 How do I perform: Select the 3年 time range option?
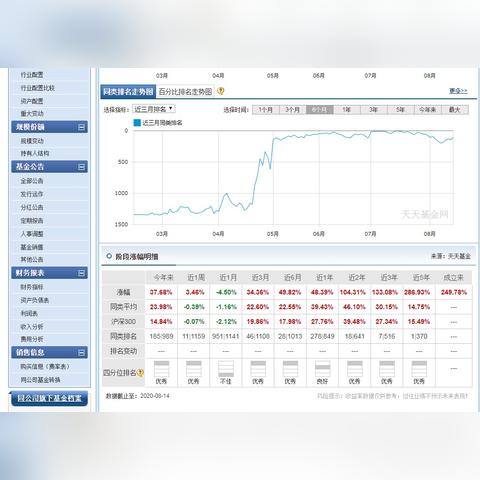tap(374, 110)
